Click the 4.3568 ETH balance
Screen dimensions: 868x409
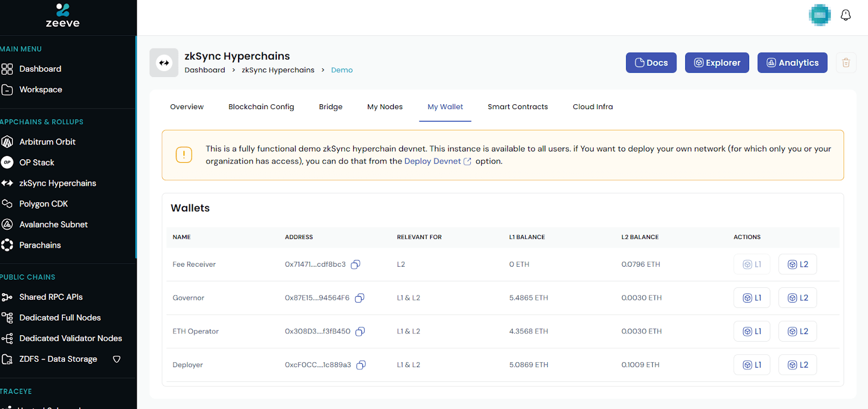point(528,331)
